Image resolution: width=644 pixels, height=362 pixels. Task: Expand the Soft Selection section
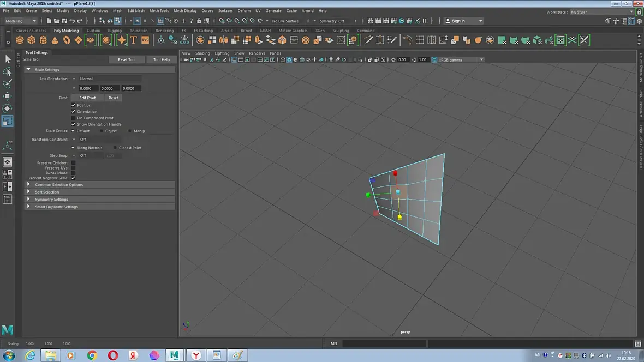click(47, 192)
